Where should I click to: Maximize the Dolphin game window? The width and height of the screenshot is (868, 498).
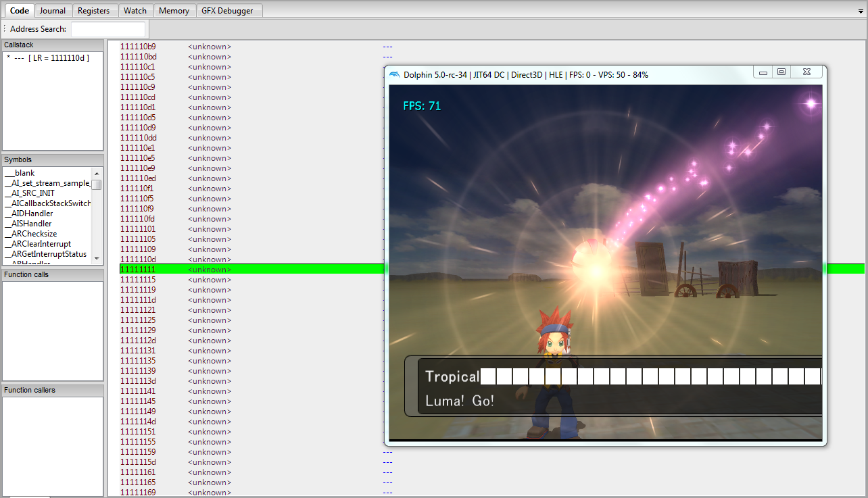click(x=781, y=72)
